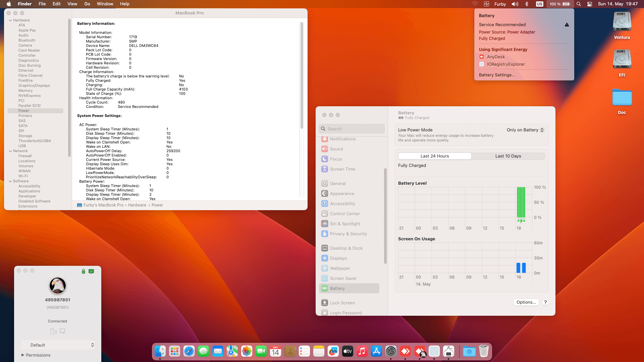Image resolution: width=644 pixels, height=362 pixels.
Task: Click the System Settings search field
Action: (x=352, y=129)
